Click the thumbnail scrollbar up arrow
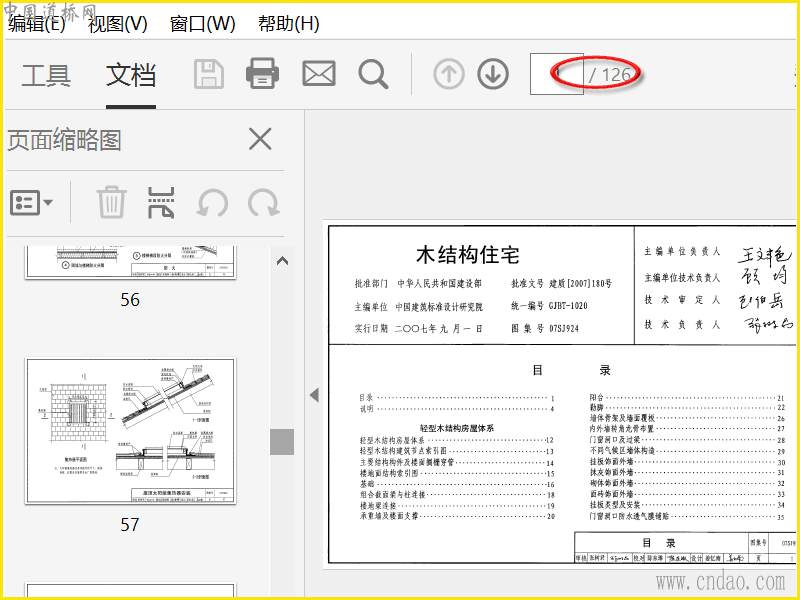This screenshot has height=600, width=800. click(282, 261)
